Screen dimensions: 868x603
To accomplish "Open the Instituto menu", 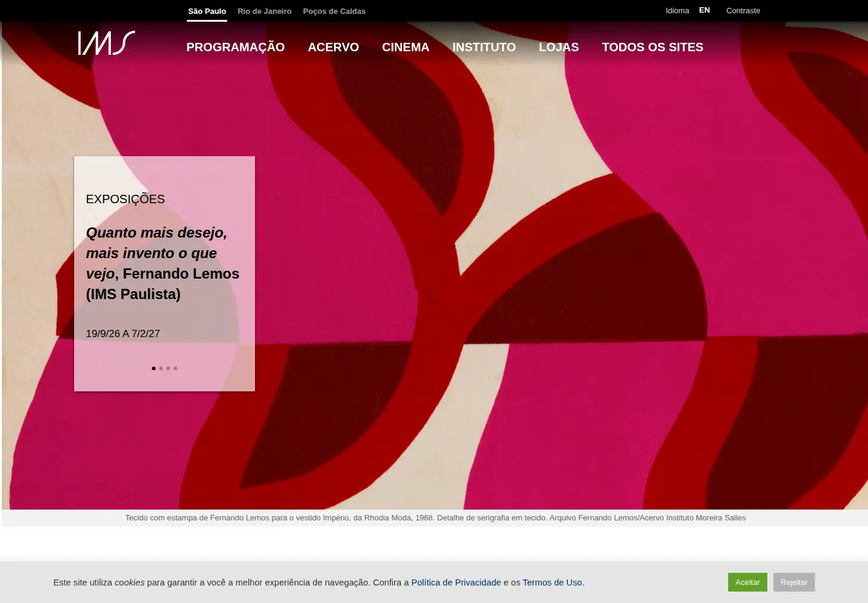I will (484, 47).
